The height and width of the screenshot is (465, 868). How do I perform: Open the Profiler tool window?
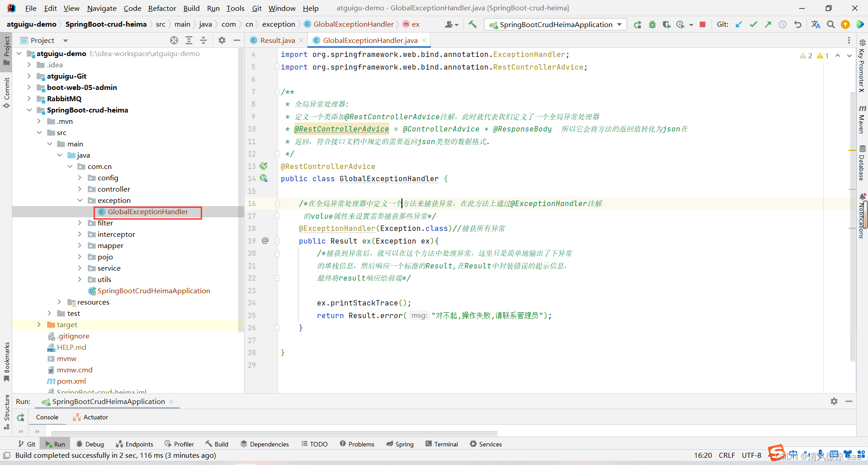tap(179, 444)
